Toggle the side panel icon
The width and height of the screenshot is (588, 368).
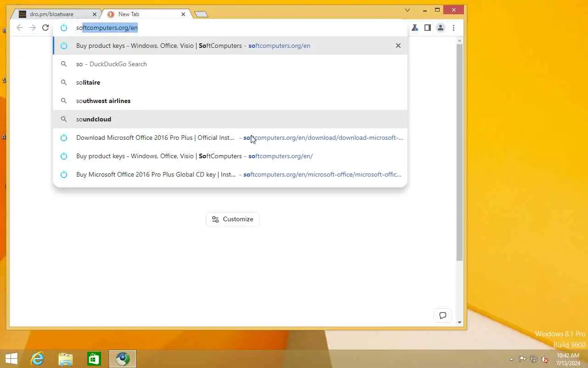[428, 28]
